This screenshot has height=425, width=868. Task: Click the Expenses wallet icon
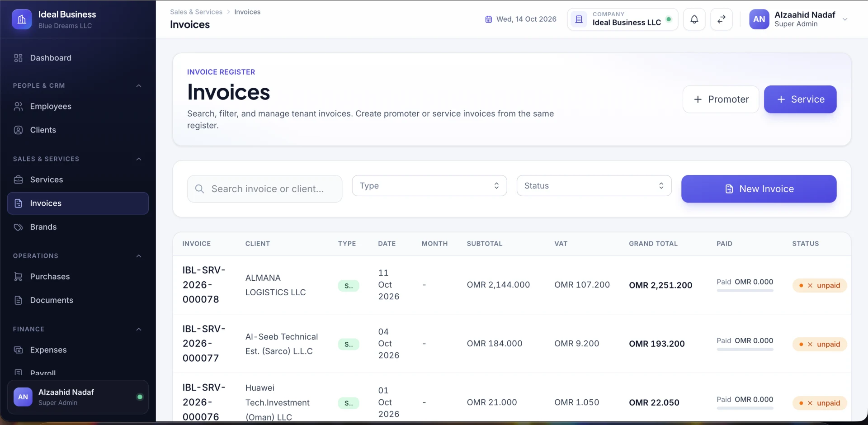coord(18,350)
